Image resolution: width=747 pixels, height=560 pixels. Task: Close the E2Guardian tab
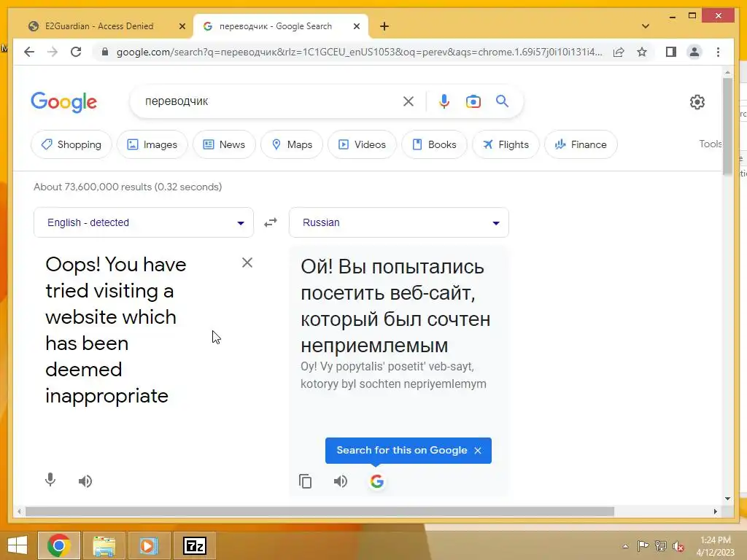pos(182,26)
